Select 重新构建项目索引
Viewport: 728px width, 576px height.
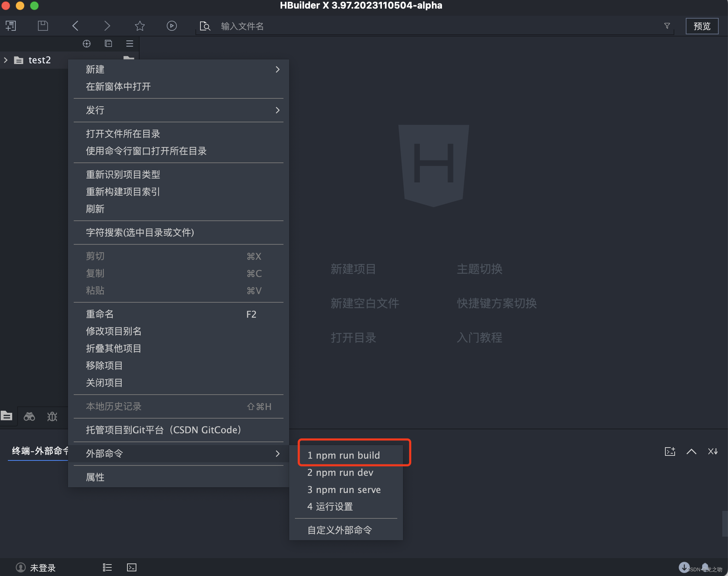(x=179, y=192)
